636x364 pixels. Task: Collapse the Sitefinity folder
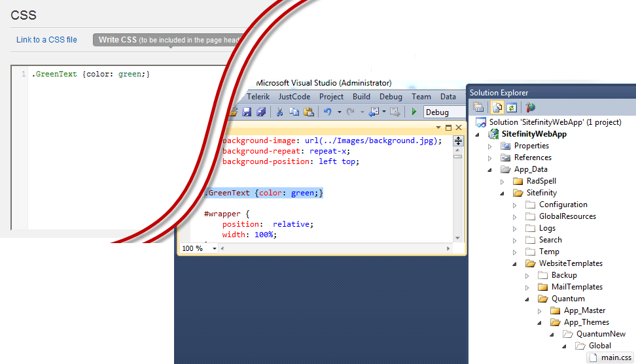coord(502,193)
